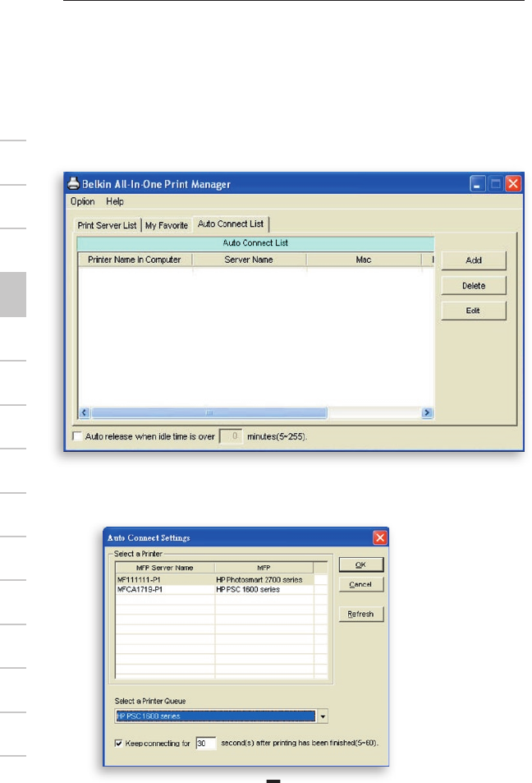Close the Auto Connect Settings dialog
This screenshot has width=532, height=783.
tap(380, 537)
